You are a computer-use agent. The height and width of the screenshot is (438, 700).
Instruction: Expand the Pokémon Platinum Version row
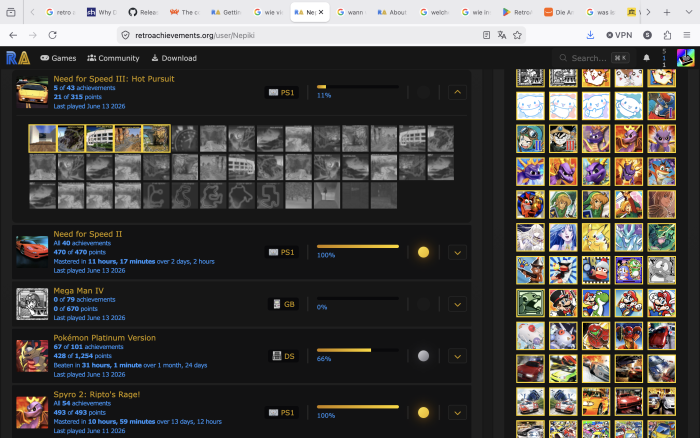457,356
